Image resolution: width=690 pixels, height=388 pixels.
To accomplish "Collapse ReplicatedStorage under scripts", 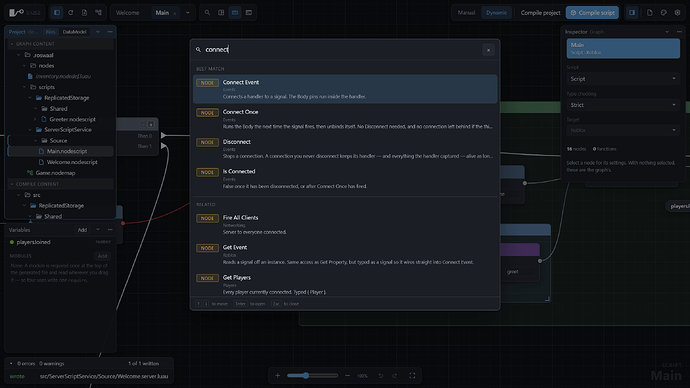I will pyautogui.click(x=30, y=98).
